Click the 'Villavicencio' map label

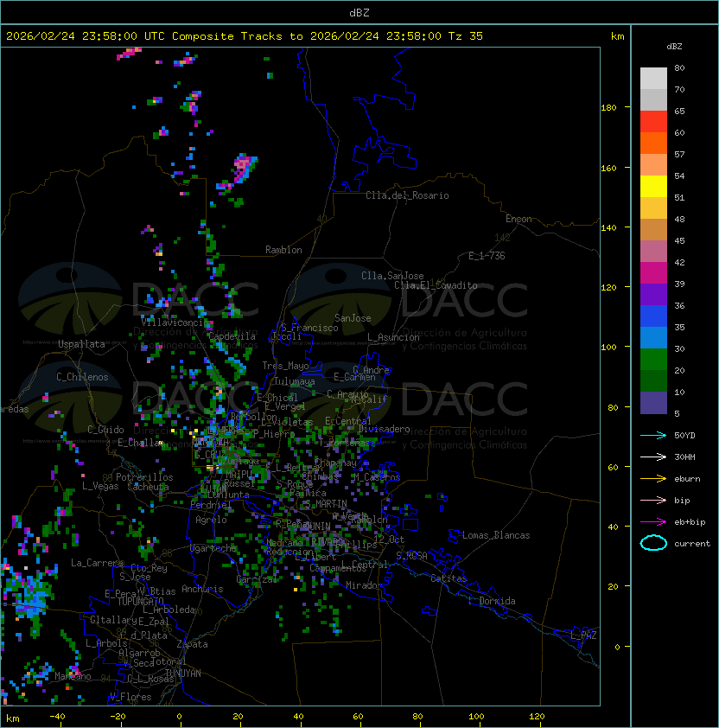coord(175,322)
